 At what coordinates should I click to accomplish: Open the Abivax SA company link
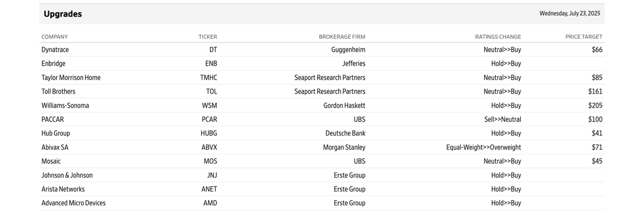point(55,147)
